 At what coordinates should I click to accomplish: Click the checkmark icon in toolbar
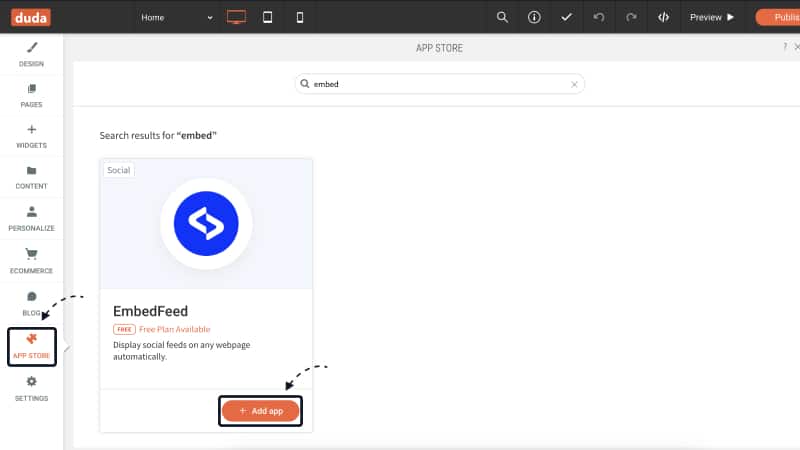pyautogui.click(x=566, y=17)
